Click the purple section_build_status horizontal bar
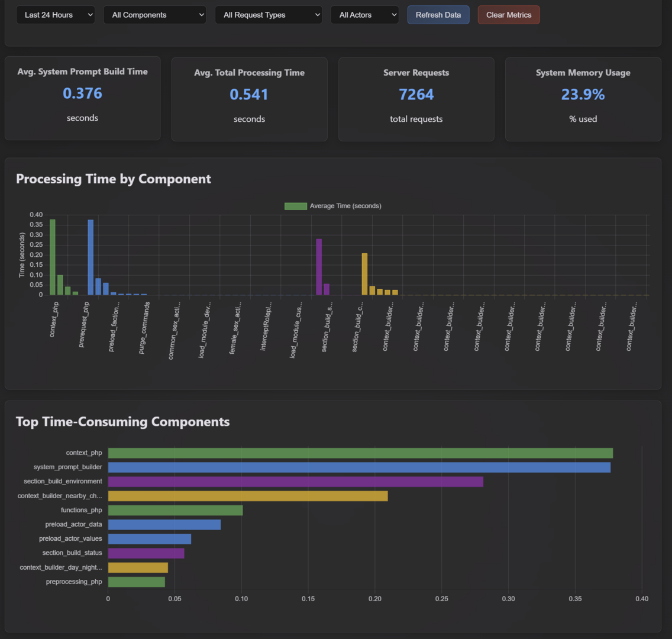 [146, 553]
